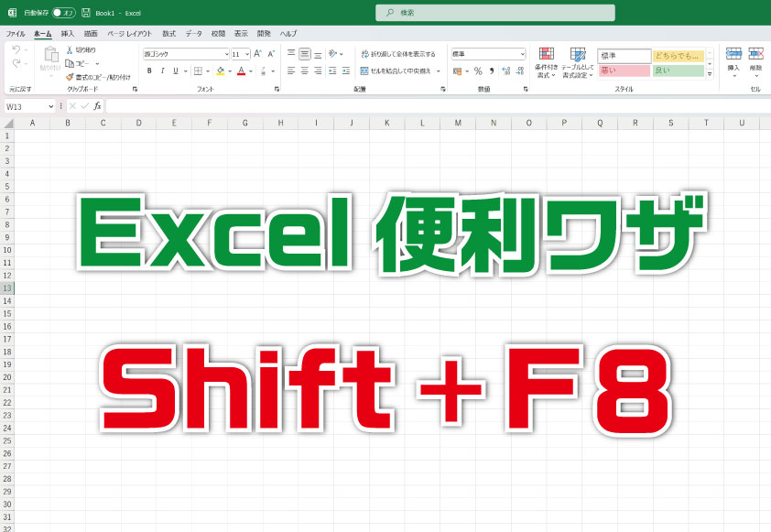Decrease font size with small A icon
Screen dimensions: 771x532
click(x=271, y=54)
